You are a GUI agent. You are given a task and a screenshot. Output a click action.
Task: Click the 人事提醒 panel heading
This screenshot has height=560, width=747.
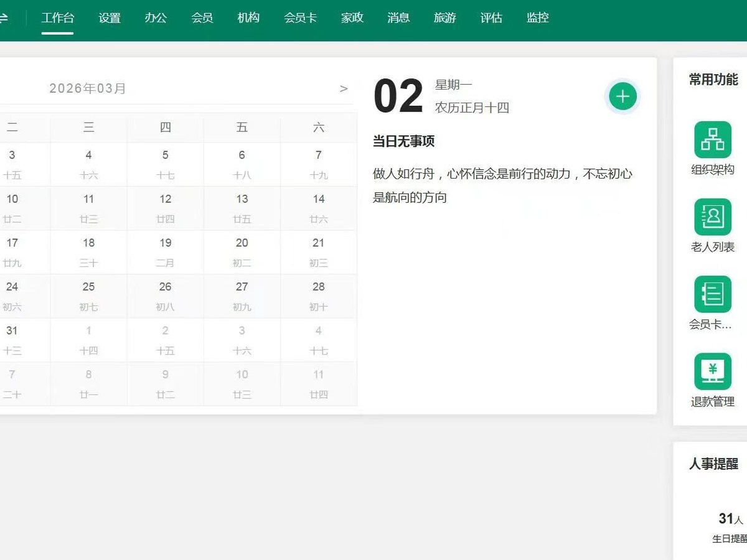pos(713,464)
